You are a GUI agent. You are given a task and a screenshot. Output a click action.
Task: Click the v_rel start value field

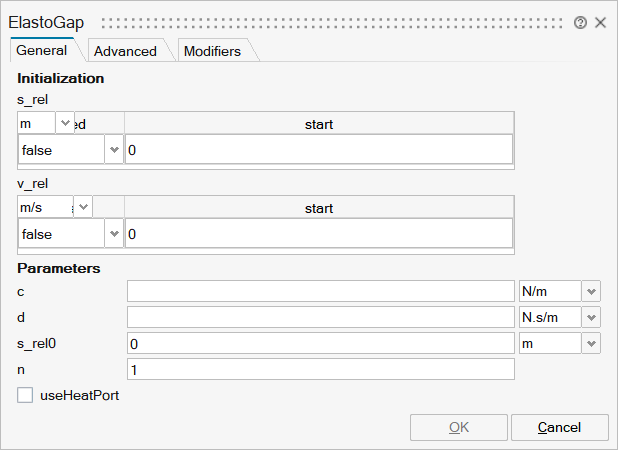coord(318,234)
